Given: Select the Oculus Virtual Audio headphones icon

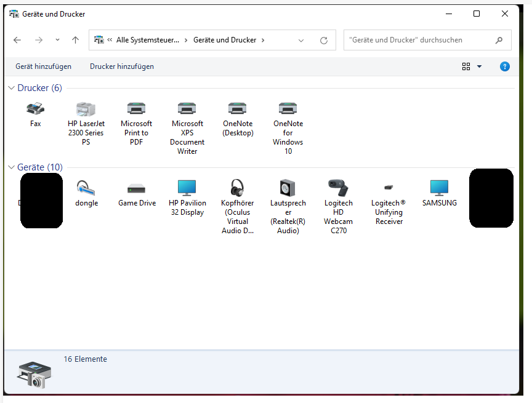Looking at the screenshot, I should (x=238, y=188).
